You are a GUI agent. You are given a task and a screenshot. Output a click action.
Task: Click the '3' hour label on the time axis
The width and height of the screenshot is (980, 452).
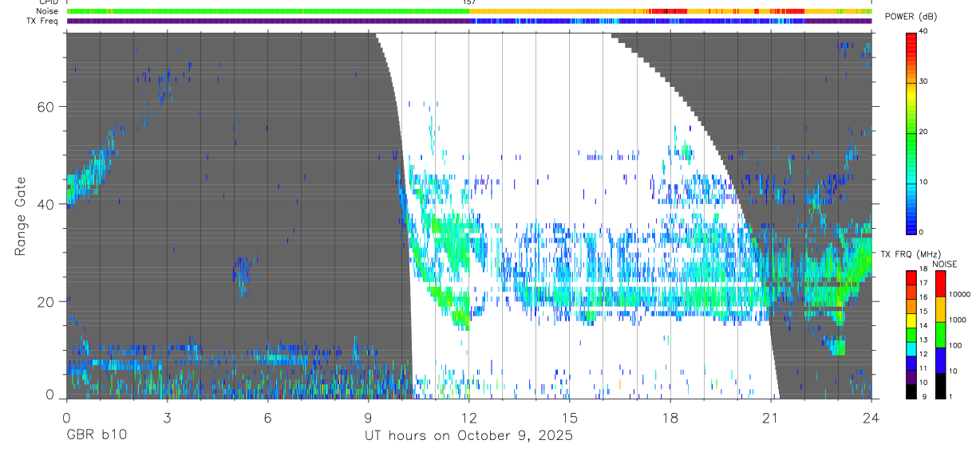click(x=167, y=417)
